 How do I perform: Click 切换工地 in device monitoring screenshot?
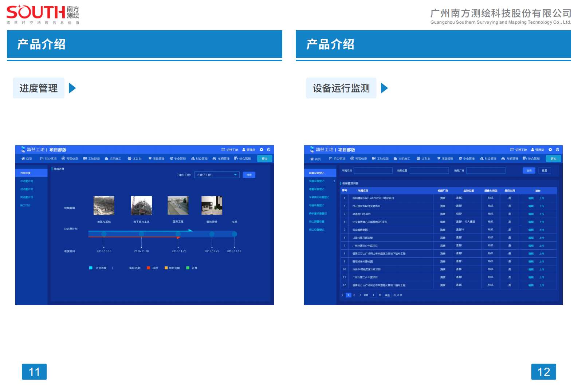pyautogui.click(x=519, y=150)
